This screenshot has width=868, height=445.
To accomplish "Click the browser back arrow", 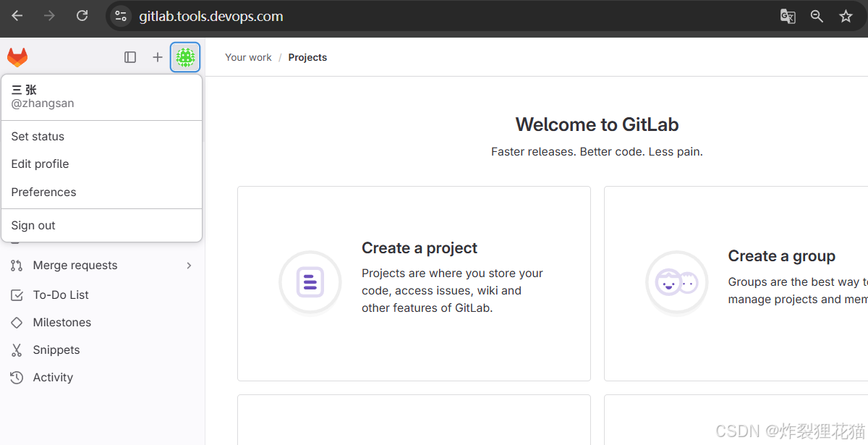I will [17, 16].
